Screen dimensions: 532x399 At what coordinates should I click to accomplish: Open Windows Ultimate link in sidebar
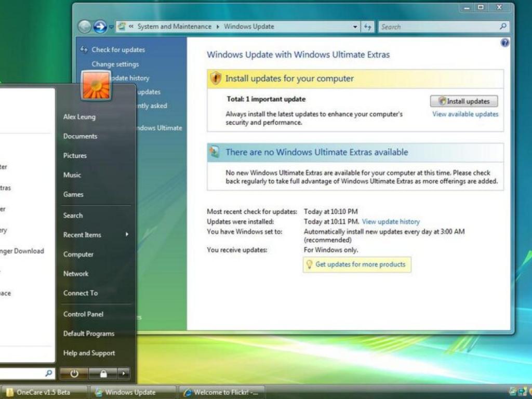point(159,128)
